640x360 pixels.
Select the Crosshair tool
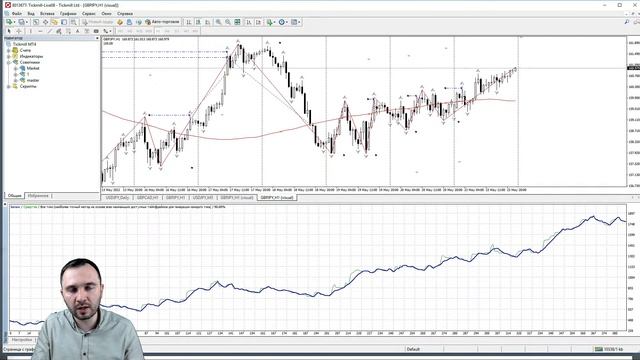(x=19, y=31)
